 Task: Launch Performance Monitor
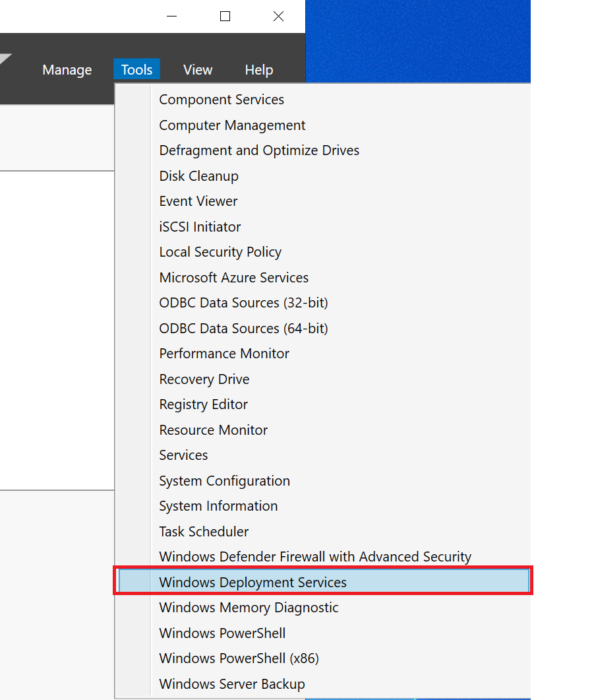(x=223, y=354)
